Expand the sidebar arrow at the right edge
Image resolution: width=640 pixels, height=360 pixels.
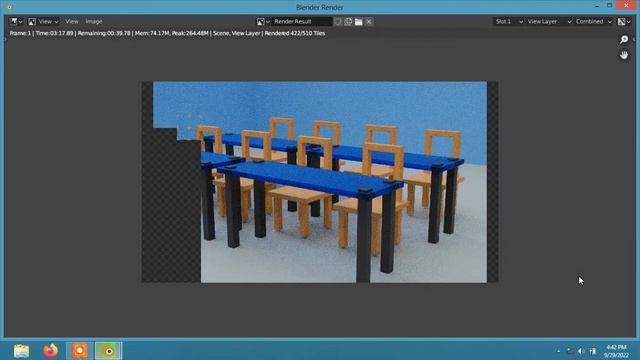pos(634,39)
